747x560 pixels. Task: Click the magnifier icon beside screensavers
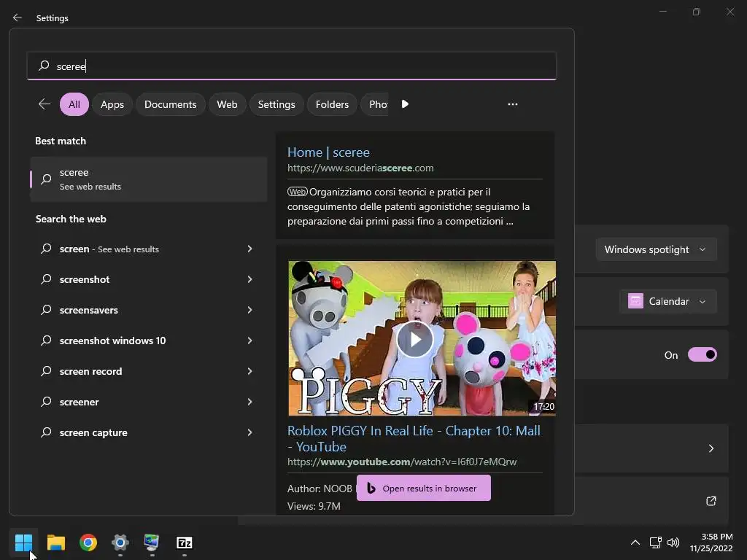46,309
